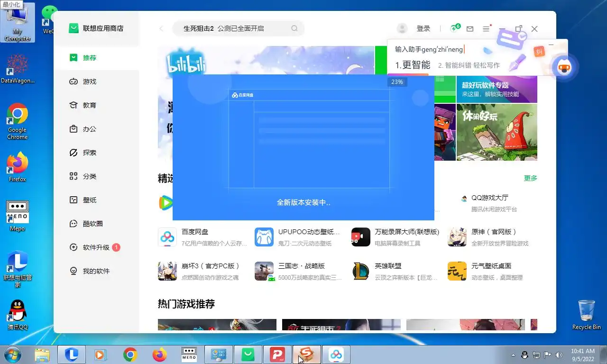
Task: Switch to the Sogou taskbar item
Action: (307, 355)
